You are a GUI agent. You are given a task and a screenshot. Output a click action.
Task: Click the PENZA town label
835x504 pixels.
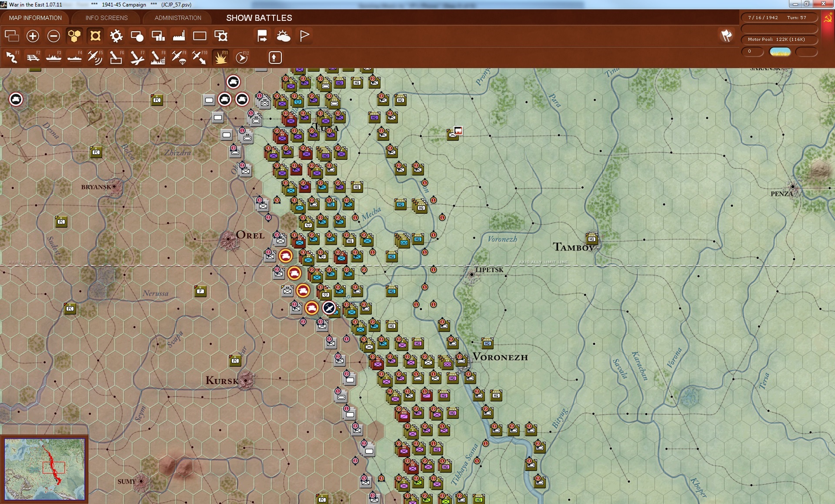point(782,194)
